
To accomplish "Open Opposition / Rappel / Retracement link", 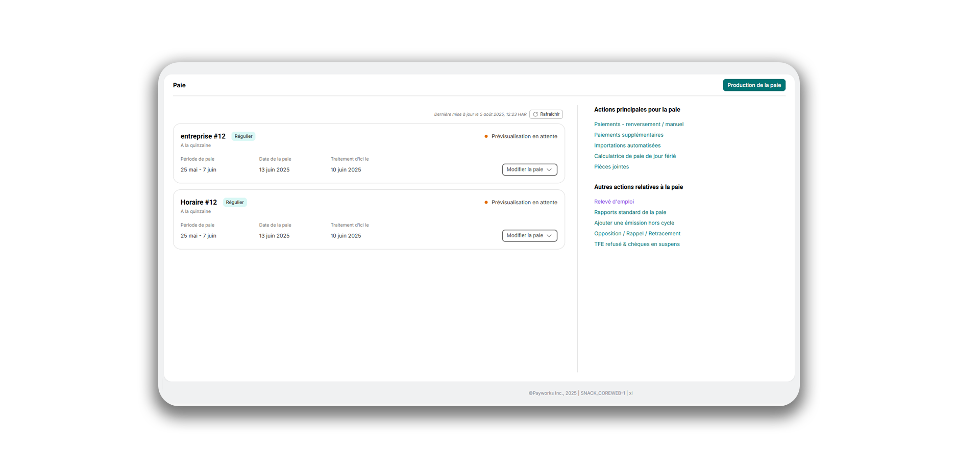I will [x=637, y=234].
